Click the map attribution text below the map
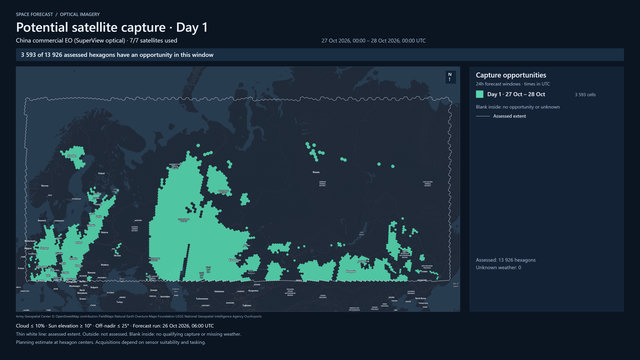640x360 pixels. 139,316
